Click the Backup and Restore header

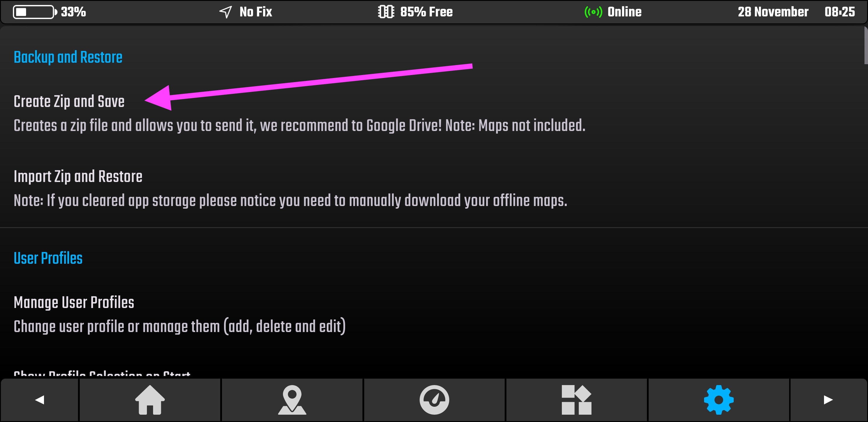coord(68,57)
